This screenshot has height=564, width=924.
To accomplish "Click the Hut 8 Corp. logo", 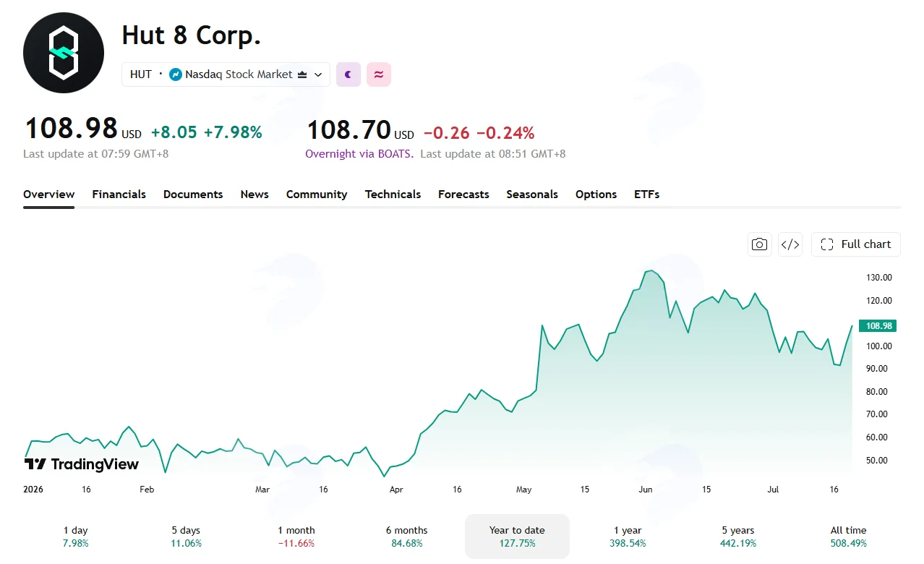I will (64, 53).
